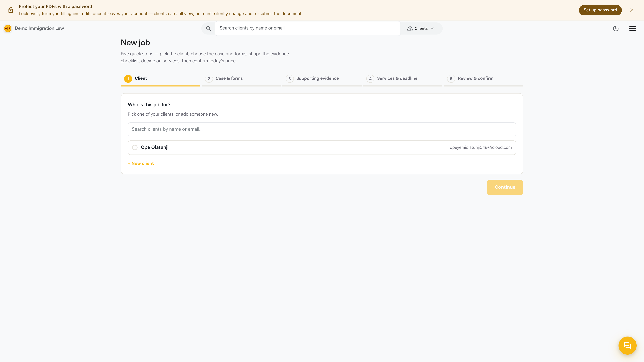The image size is (644, 362).
Task: Open the hamburger menu icon
Action: tap(632, 28)
